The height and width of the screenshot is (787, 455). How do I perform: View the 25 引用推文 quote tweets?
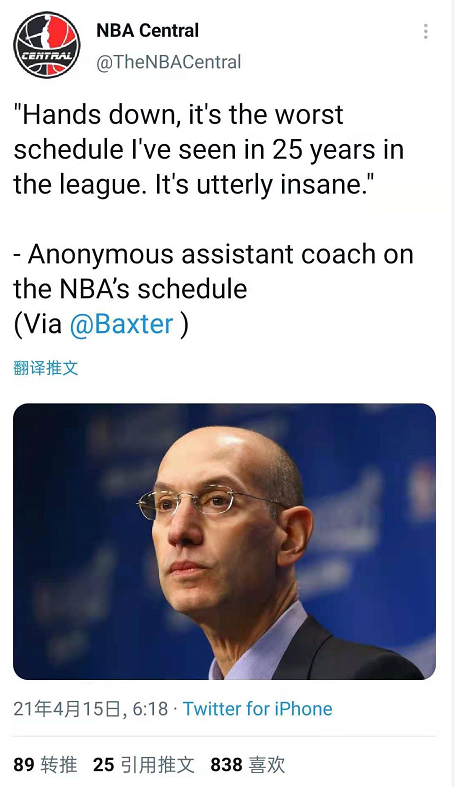pyautogui.click(x=143, y=765)
